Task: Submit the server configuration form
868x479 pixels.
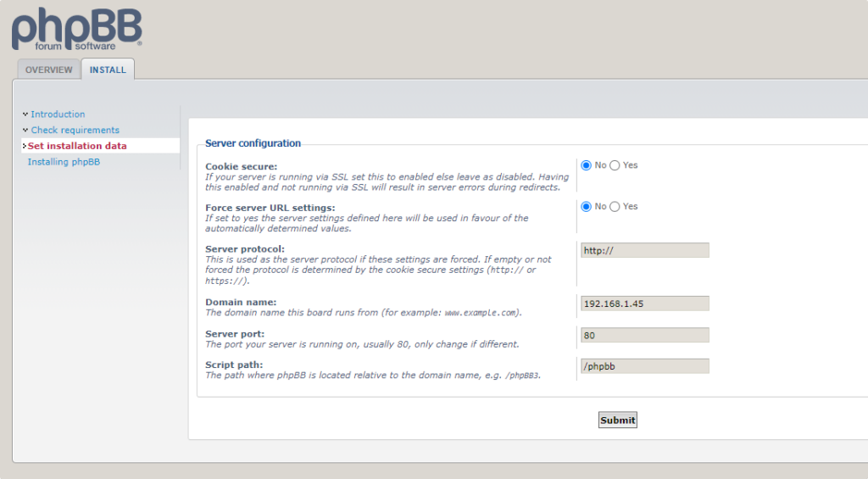Action: coord(618,420)
